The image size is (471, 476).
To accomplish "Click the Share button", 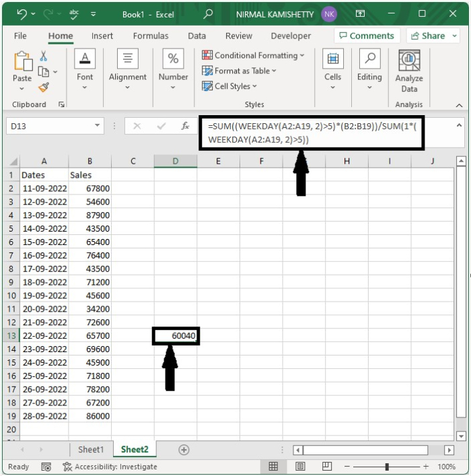I will [x=428, y=36].
